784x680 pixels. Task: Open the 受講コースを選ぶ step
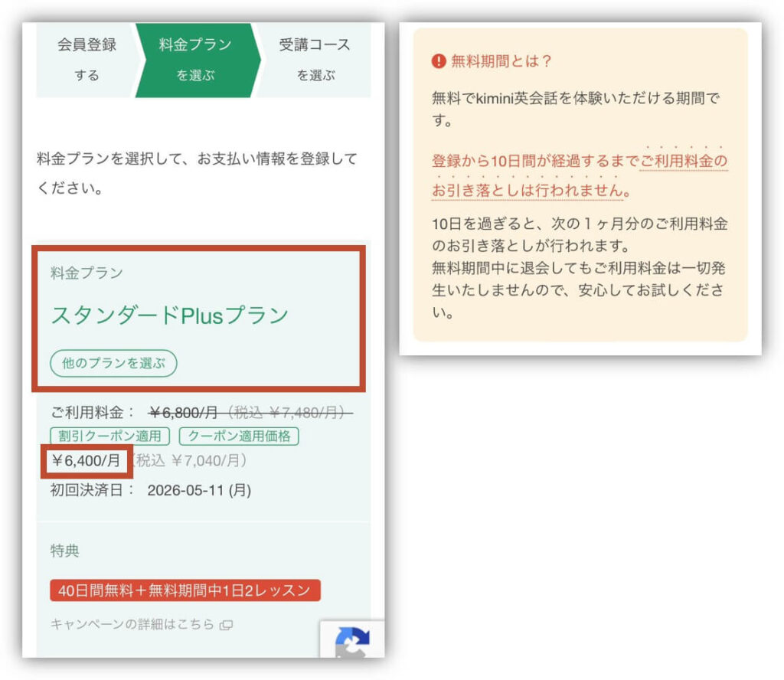pyautogui.click(x=315, y=60)
